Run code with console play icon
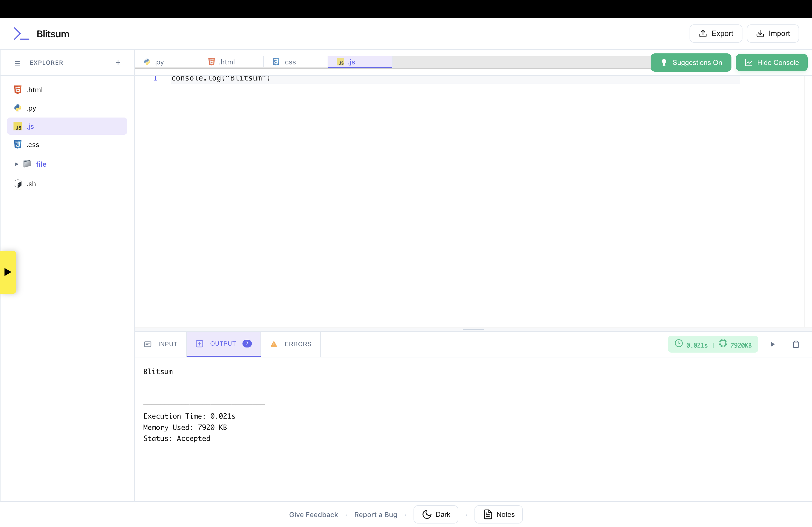812x527 pixels. 773,344
